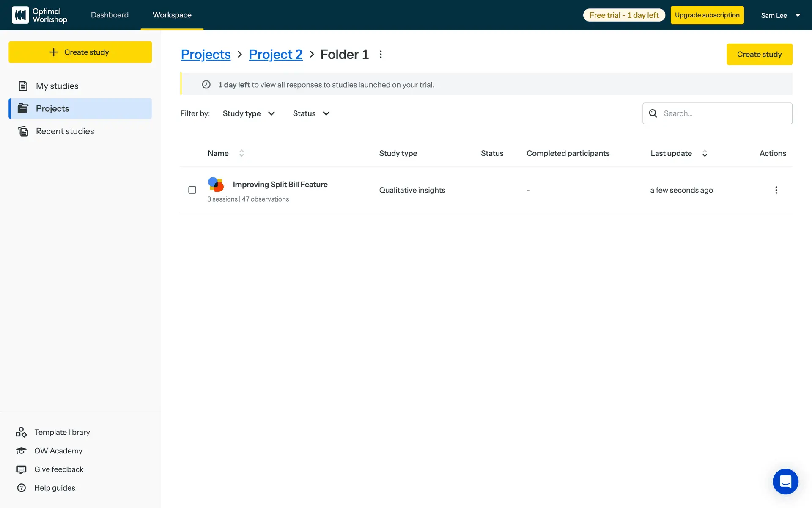Select the Improving Split Bill Feature checkbox
Image resolution: width=812 pixels, height=508 pixels.
[x=192, y=190]
